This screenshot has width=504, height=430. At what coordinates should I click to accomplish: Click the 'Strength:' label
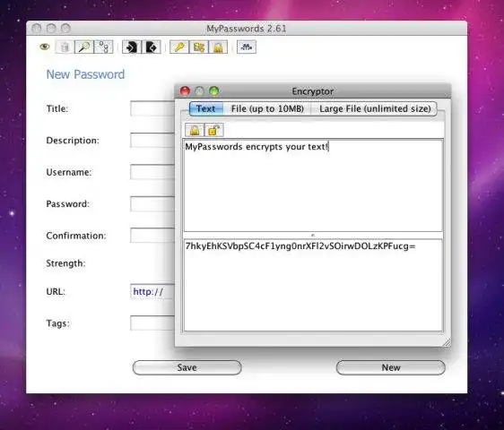65,263
